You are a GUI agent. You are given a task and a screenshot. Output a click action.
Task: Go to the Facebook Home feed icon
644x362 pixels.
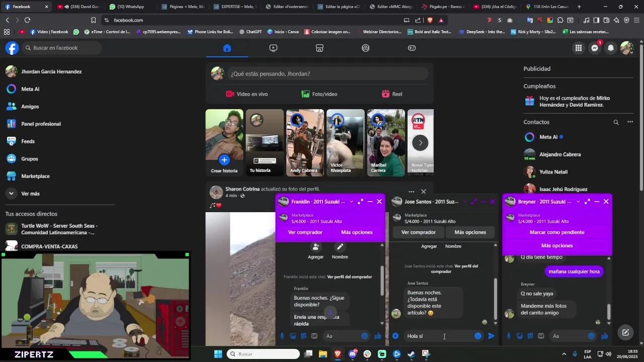pyautogui.click(x=227, y=48)
